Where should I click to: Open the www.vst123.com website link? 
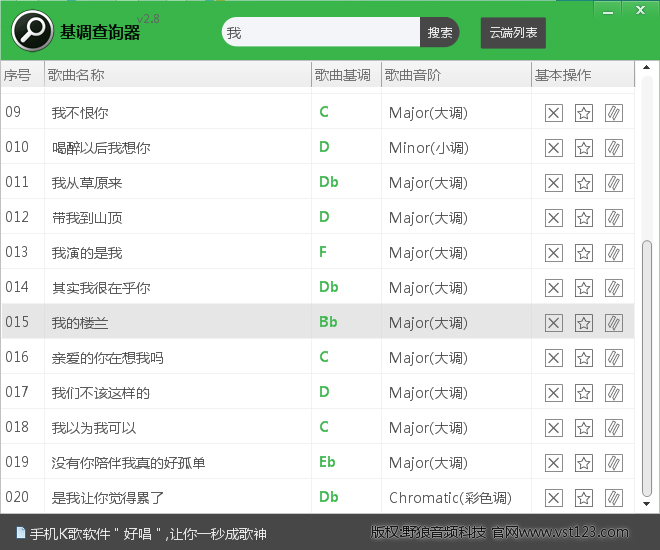click(x=572, y=532)
